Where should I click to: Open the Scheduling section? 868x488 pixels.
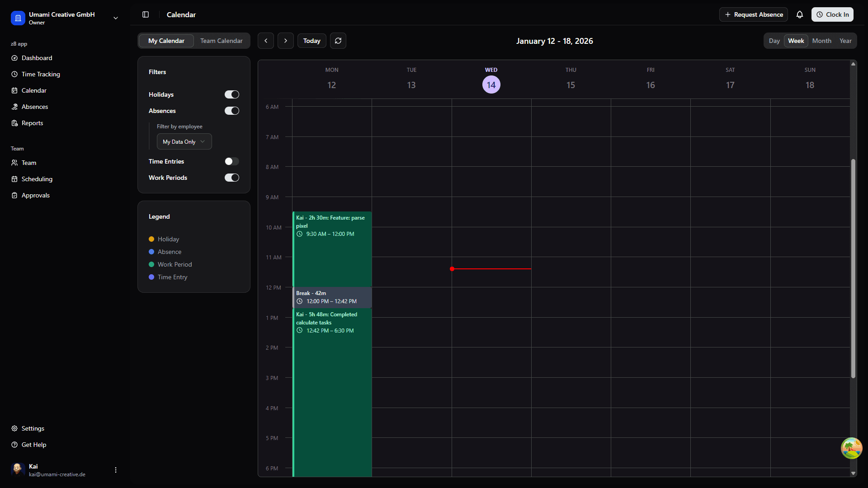pos(36,179)
